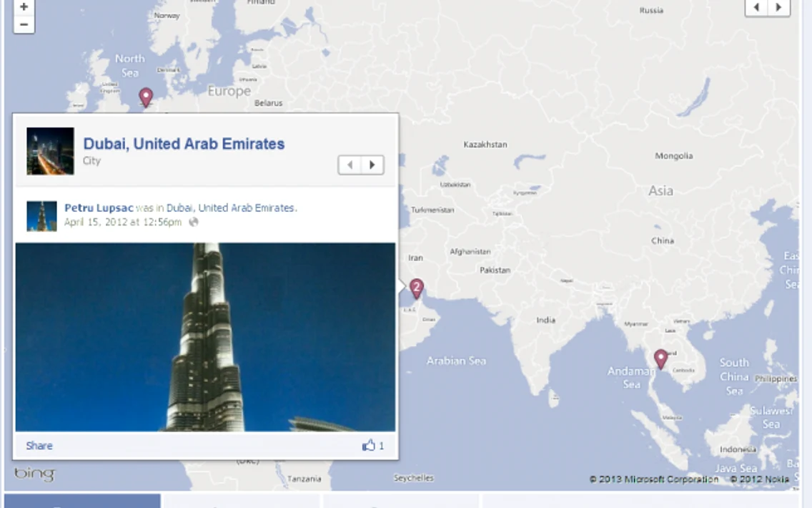The height and width of the screenshot is (508, 812).
Task: Open Dubai city thumbnail image
Action: [50, 151]
